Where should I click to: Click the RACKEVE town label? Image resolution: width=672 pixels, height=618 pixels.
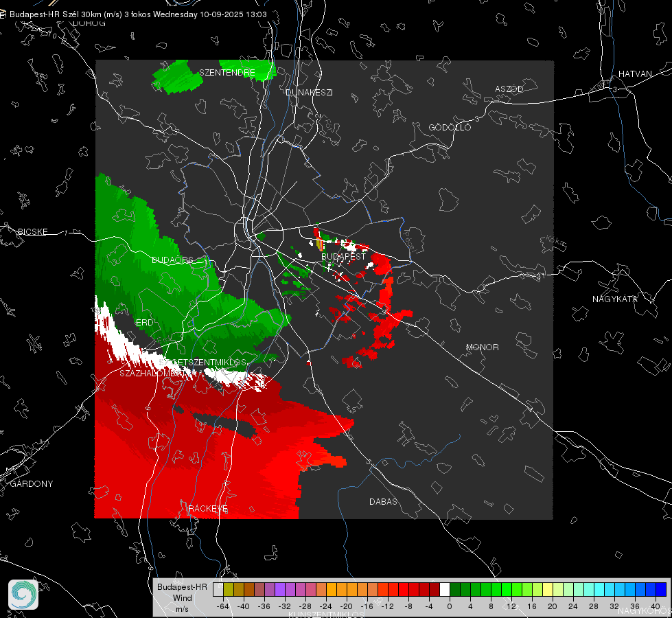(208, 509)
